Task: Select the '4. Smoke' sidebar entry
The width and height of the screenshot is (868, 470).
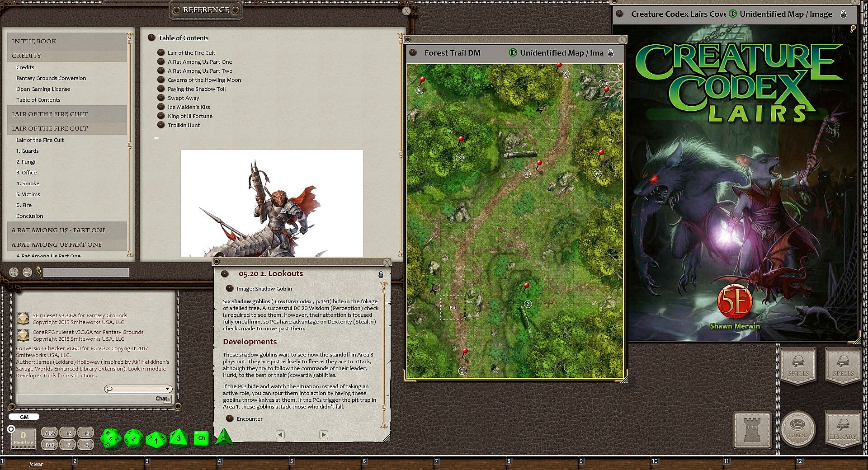Action: tap(28, 183)
